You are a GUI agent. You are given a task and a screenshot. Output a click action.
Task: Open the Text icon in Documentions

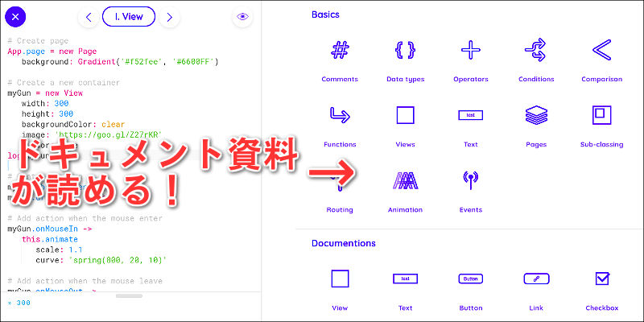pyautogui.click(x=405, y=279)
